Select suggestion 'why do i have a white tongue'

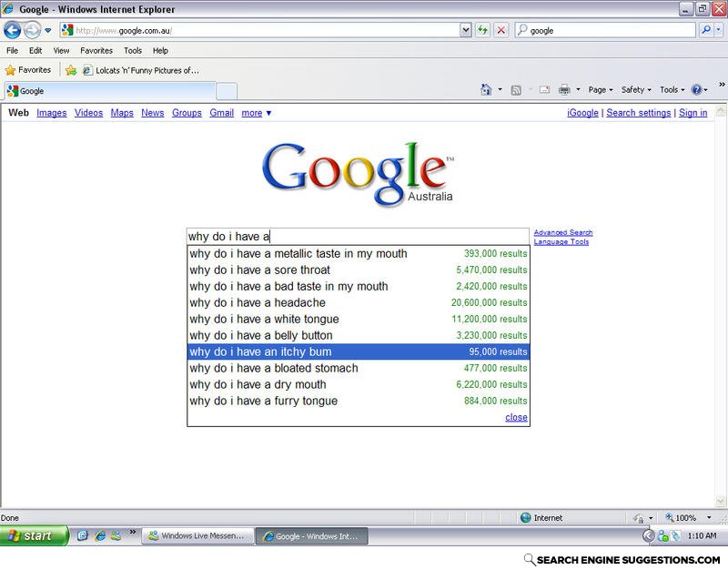[x=359, y=319]
